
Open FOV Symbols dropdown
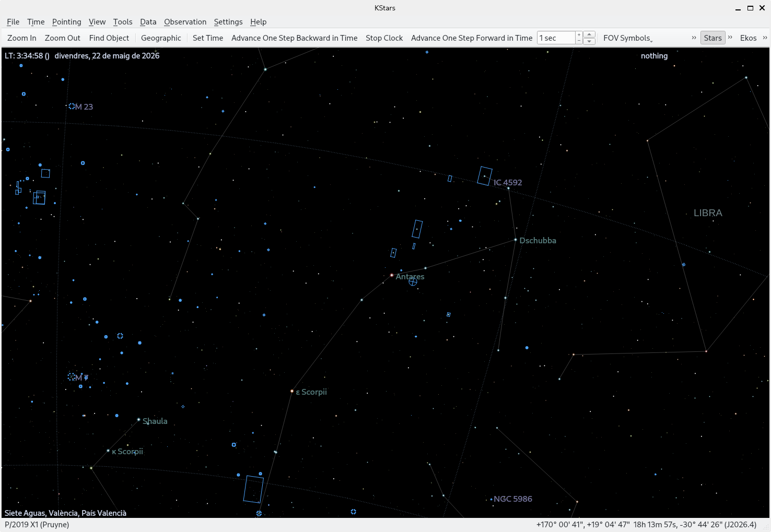627,38
